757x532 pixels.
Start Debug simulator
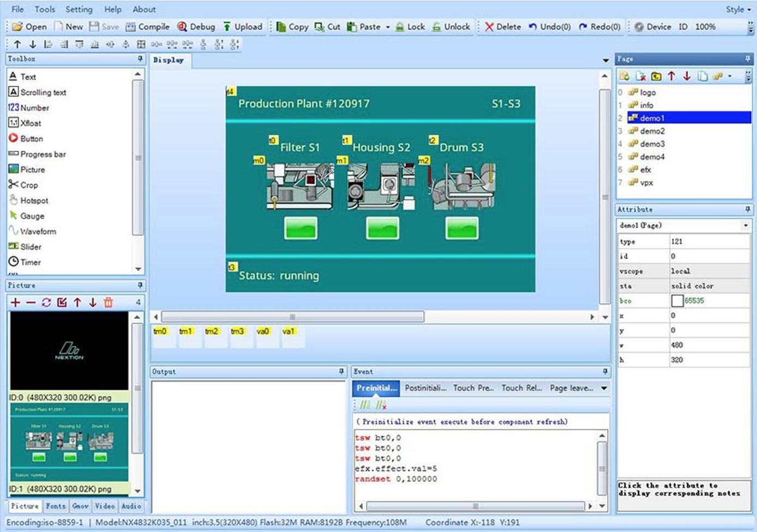196,27
